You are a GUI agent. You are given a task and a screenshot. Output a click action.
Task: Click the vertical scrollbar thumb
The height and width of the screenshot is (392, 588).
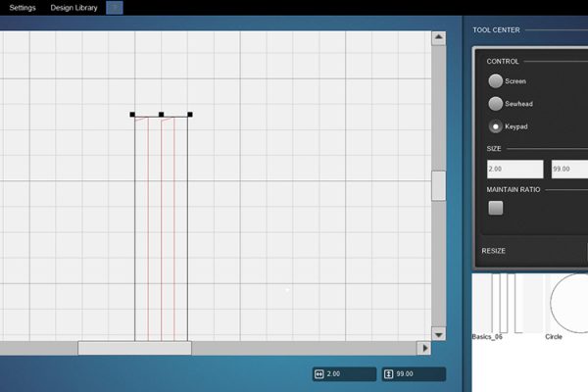(x=439, y=185)
